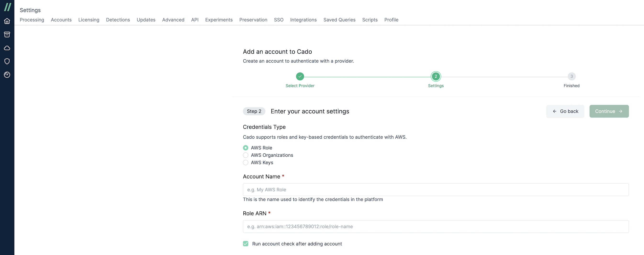The image size is (644, 255).
Task: Switch to the Scripts tab
Action: pyautogui.click(x=370, y=20)
